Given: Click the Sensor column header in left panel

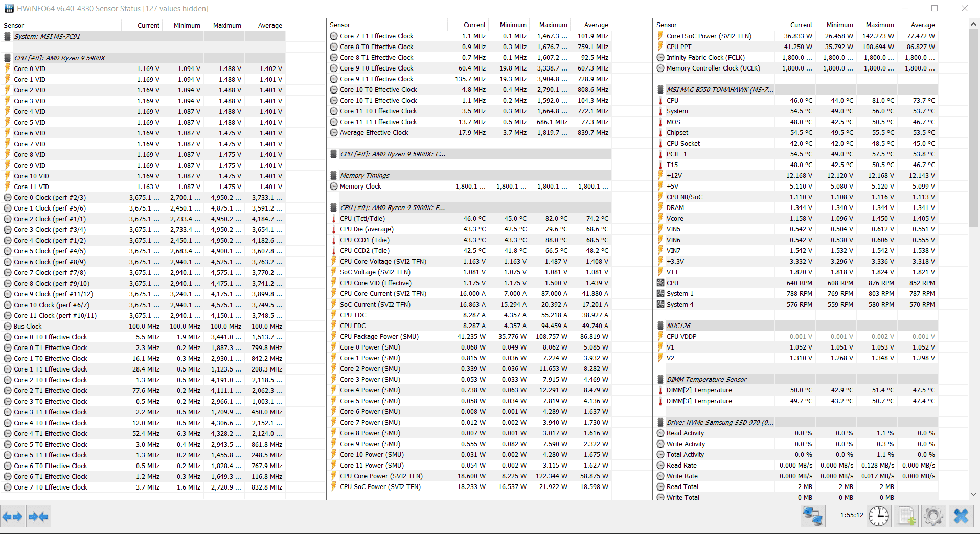Looking at the screenshot, I should tap(61, 25).
